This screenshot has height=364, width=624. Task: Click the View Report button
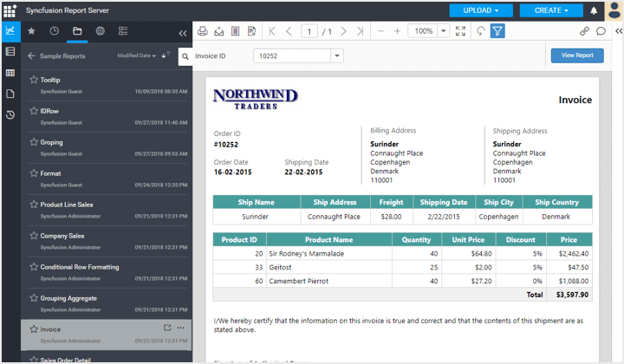point(577,55)
